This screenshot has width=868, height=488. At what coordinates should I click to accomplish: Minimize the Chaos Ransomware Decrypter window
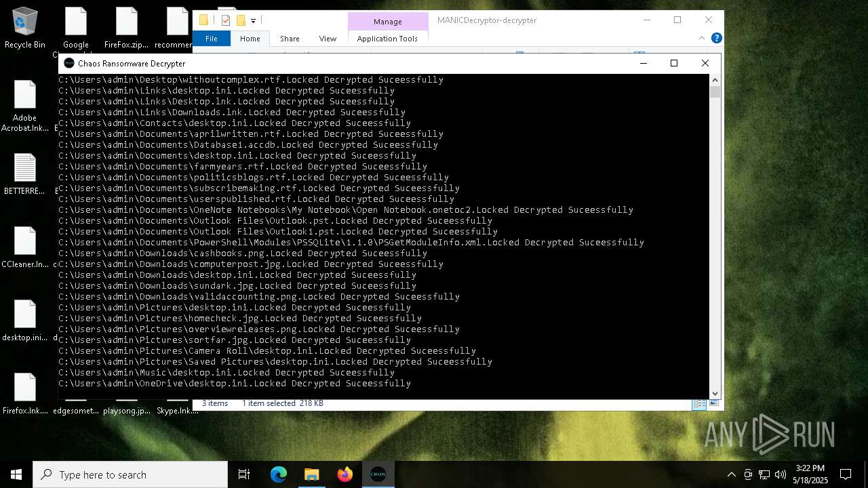pos(643,63)
